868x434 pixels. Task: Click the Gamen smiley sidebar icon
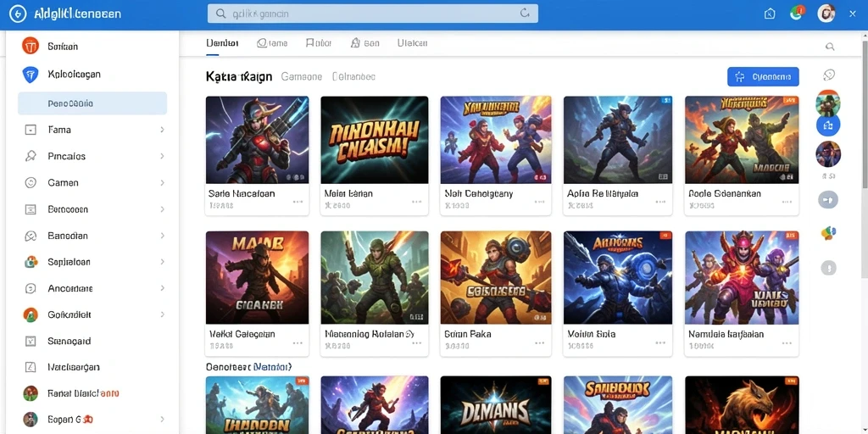31,183
